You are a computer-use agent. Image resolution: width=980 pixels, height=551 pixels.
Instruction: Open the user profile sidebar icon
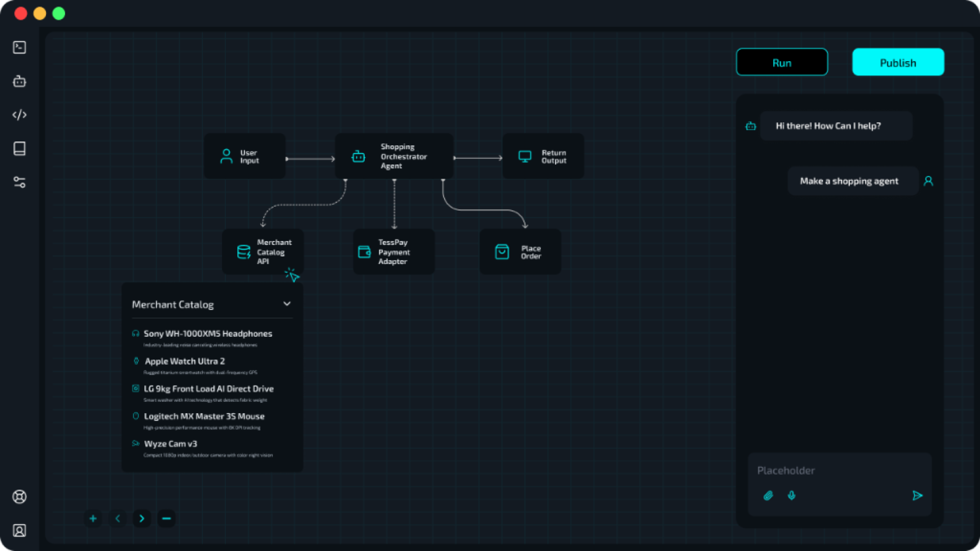point(20,530)
